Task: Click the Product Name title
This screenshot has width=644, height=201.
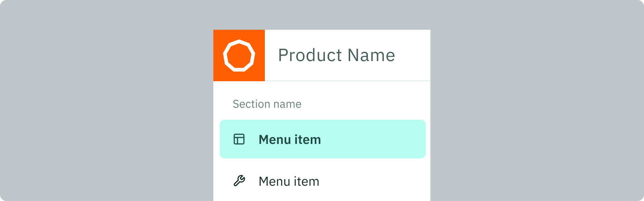Action: click(336, 55)
